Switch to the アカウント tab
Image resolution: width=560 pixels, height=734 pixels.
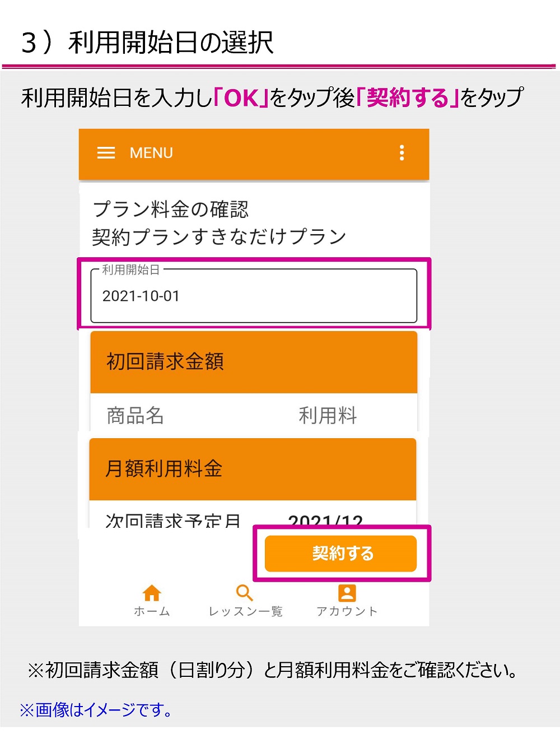click(347, 600)
